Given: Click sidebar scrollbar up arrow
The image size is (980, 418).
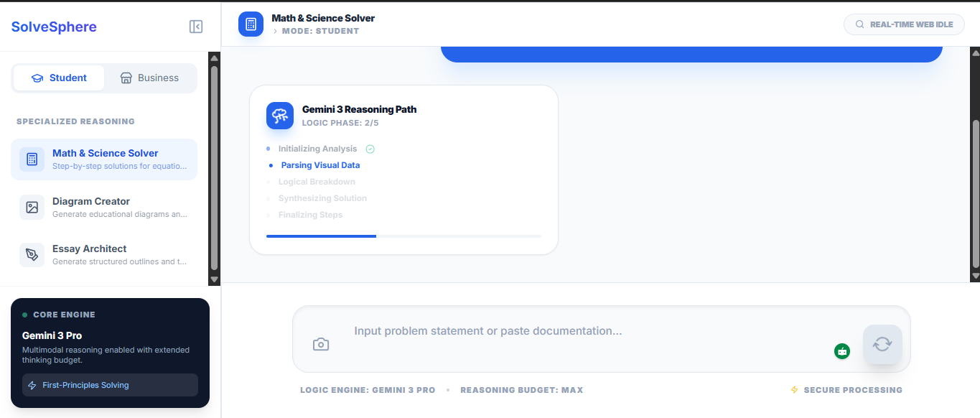Looking at the screenshot, I should click(214, 57).
